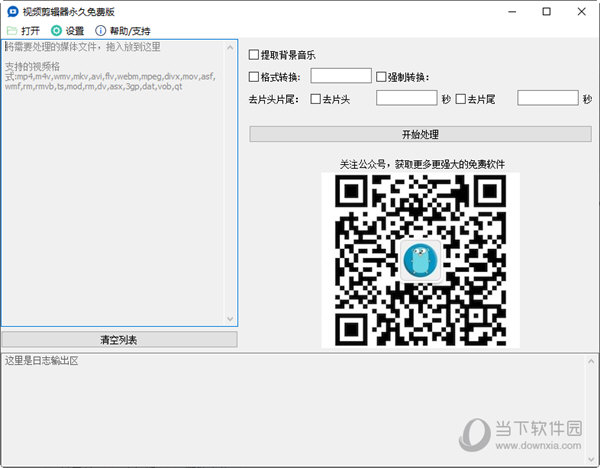Screen dimensions: 600x468
Task: Click the 去片头片尾 label
Action: [x=273, y=99]
